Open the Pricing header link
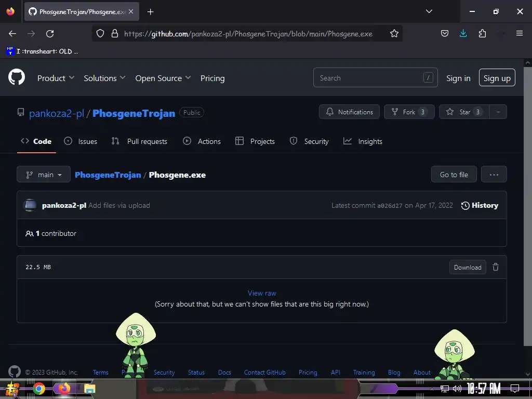Screen dimensions: 532x399 click(212, 78)
